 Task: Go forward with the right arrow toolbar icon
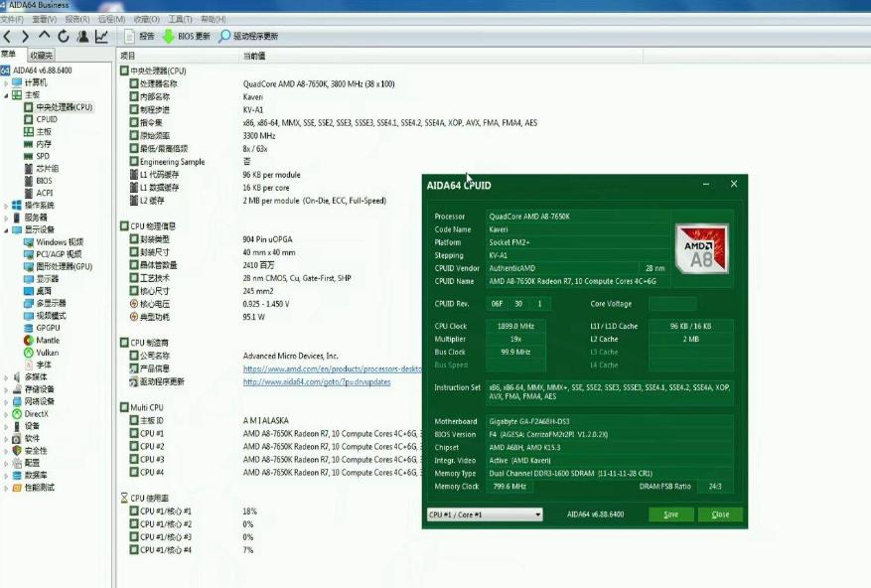(x=25, y=37)
